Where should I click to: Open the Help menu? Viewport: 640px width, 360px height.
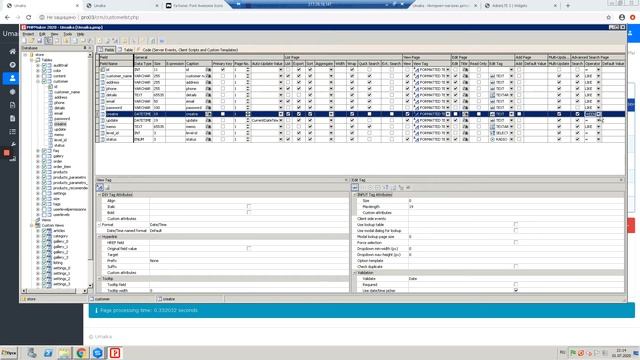[80, 34]
